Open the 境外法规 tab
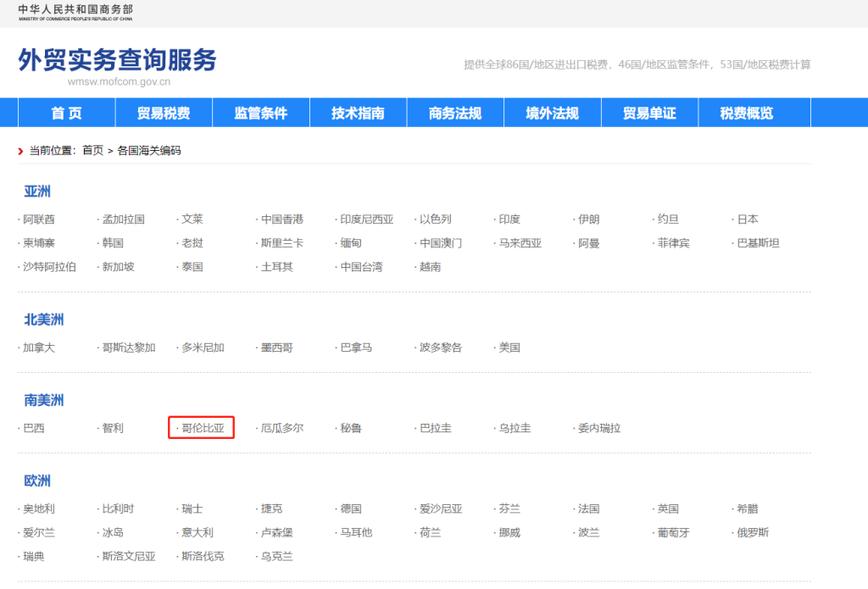Screen dimensions: 868x589 pos(553,113)
